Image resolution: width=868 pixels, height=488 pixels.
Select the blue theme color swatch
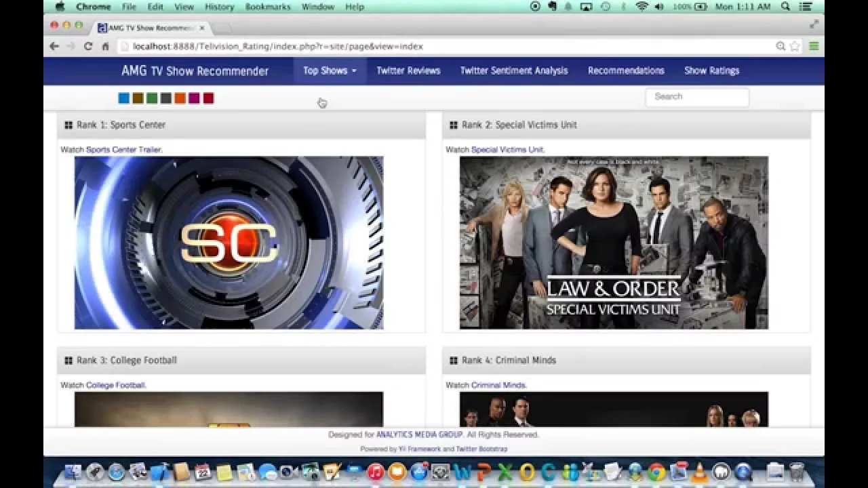(123, 98)
